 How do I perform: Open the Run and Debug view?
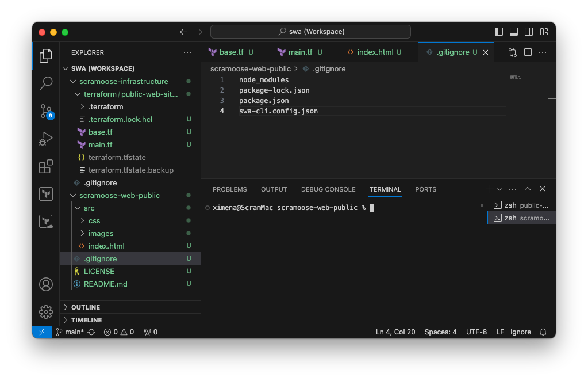tap(46, 139)
